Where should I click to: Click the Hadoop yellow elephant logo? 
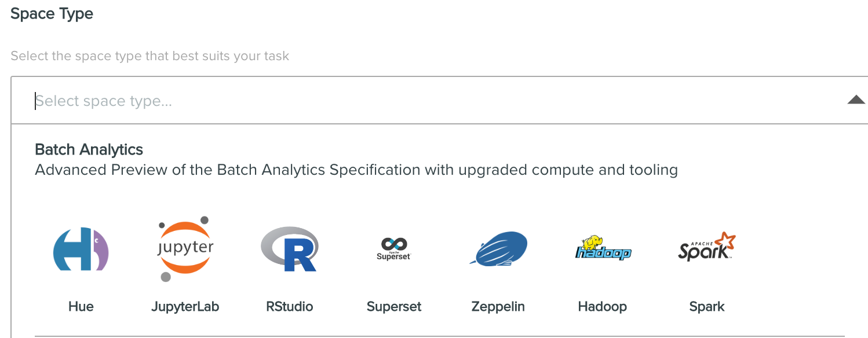tap(603, 247)
